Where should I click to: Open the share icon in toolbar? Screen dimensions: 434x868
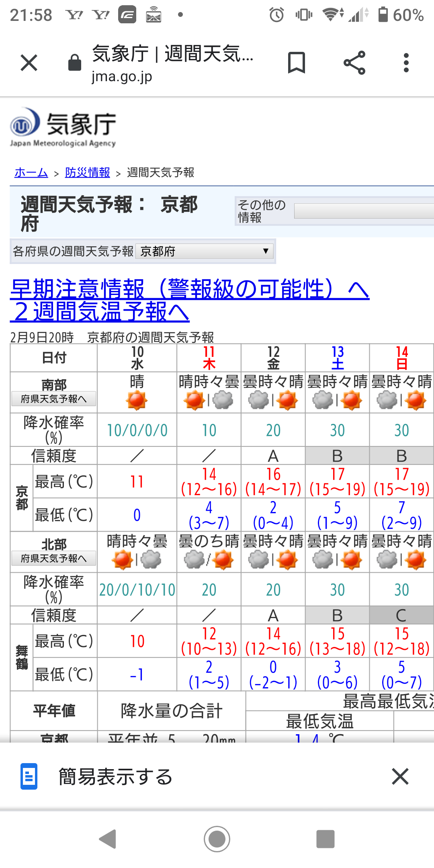(x=354, y=63)
